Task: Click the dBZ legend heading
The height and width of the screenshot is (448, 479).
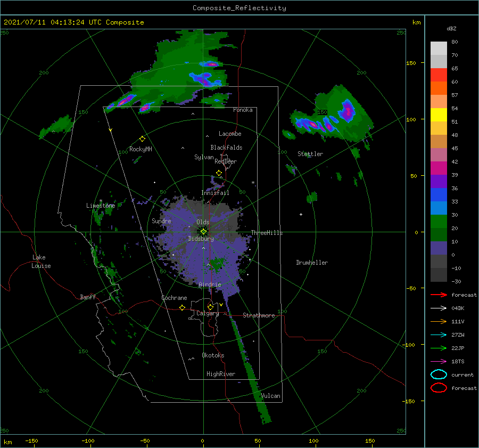Action: 451,28
